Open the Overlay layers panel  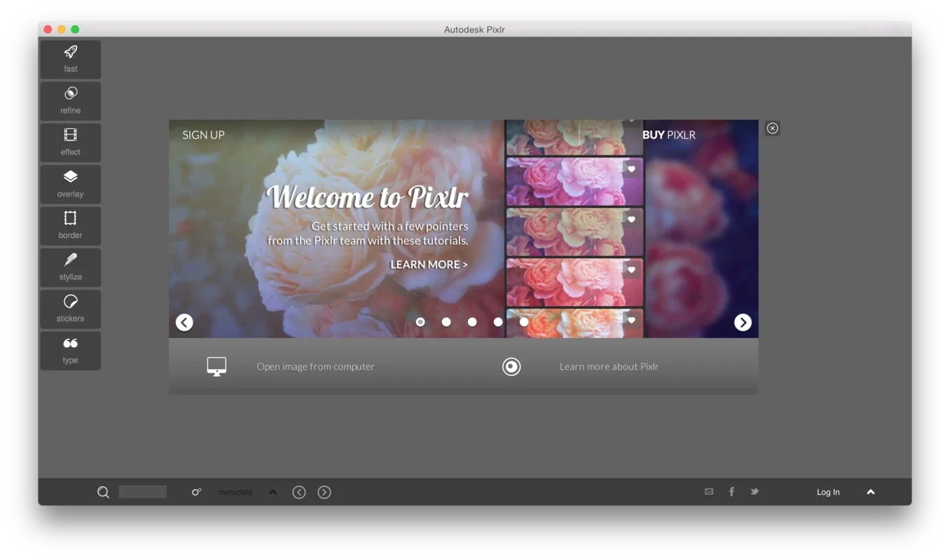click(x=70, y=184)
